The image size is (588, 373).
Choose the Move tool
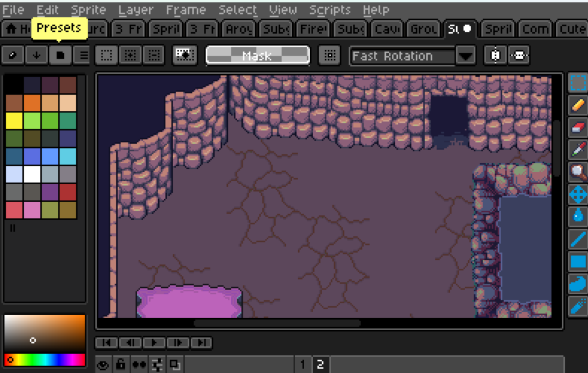(578, 194)
